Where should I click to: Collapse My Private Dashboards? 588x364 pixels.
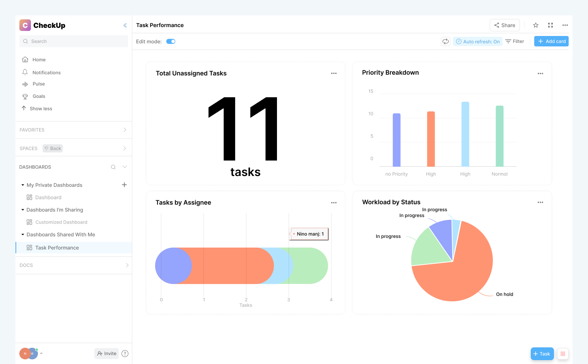pos(22,185)
